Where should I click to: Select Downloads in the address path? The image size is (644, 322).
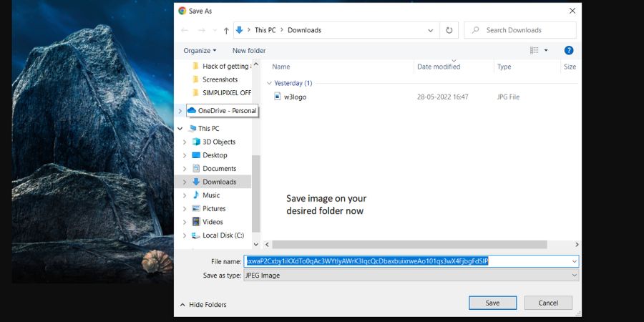(x=304, y=30)
